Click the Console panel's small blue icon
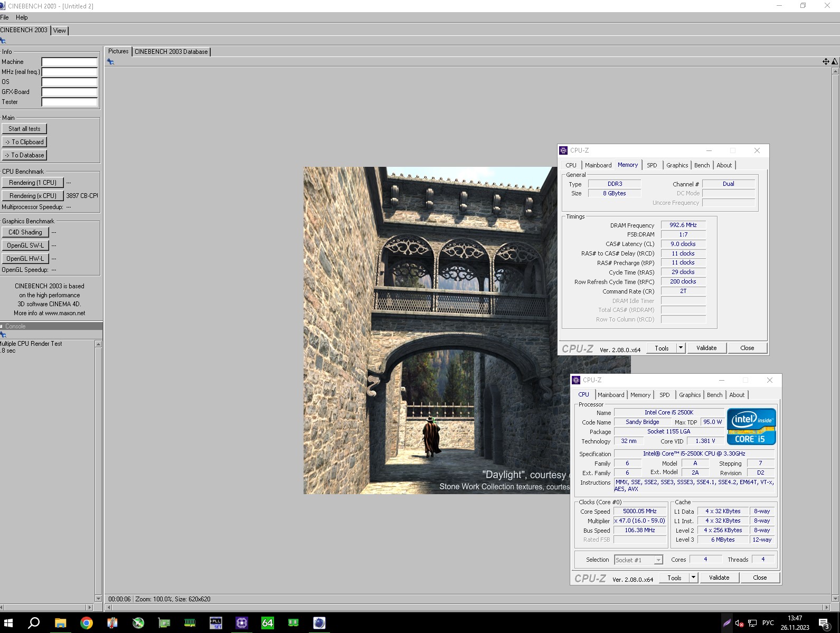 (x=3, y=335)
